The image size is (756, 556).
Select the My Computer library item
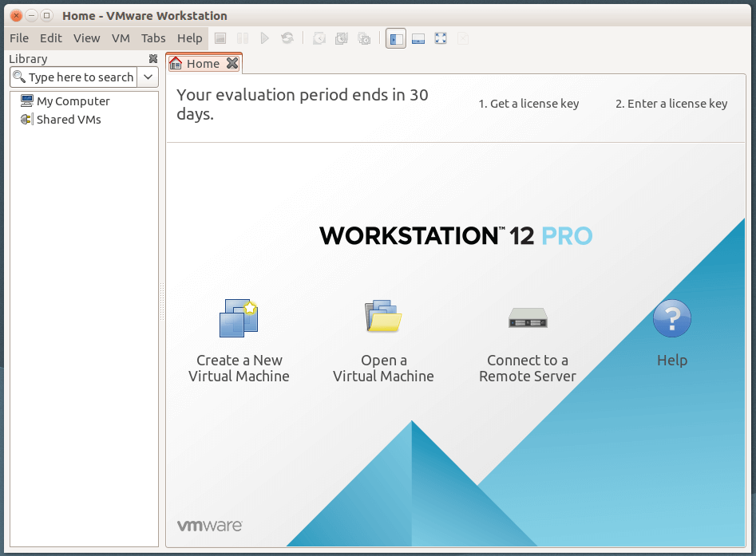point(73,101)
